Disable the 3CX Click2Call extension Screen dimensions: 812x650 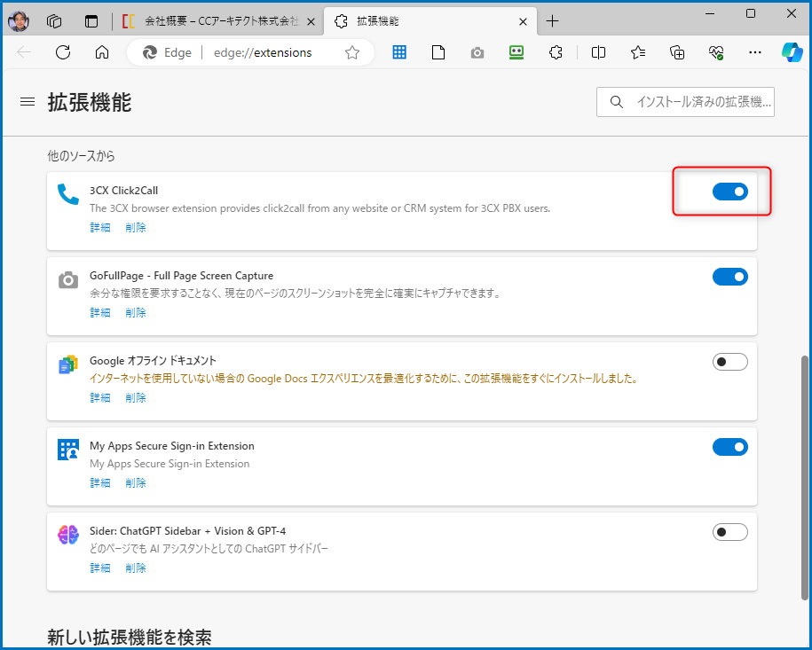[x=730, y=192]
